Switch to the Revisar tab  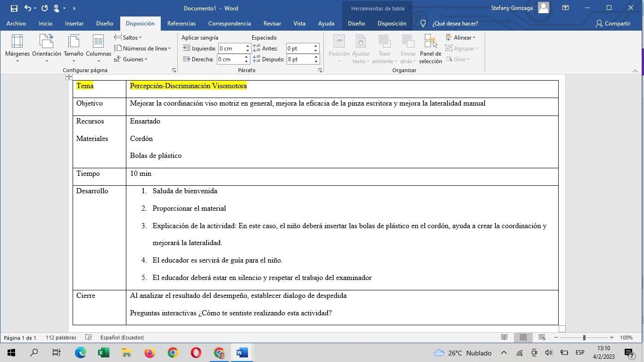272,23
